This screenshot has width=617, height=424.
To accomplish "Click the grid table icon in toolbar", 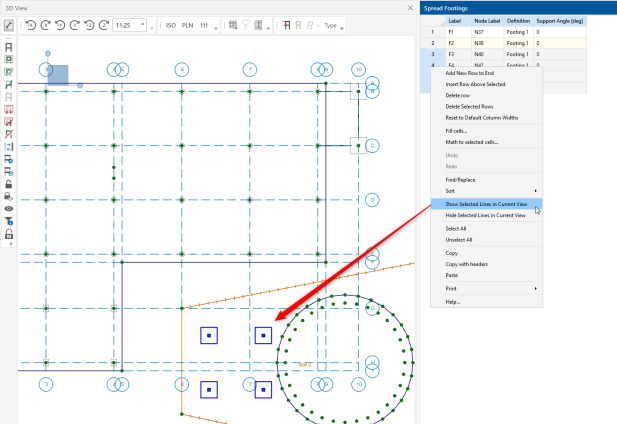I will pyautogui.click(x=231, y=24).
